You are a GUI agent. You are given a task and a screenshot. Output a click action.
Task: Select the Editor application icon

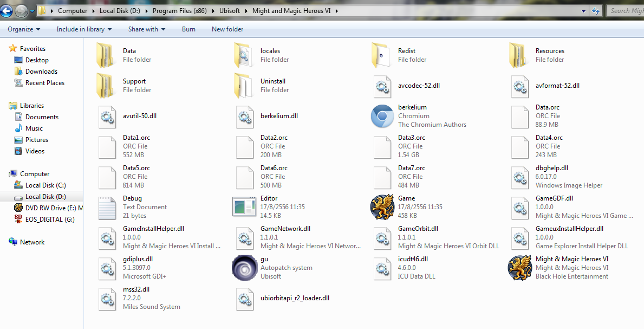click(245, 207)
